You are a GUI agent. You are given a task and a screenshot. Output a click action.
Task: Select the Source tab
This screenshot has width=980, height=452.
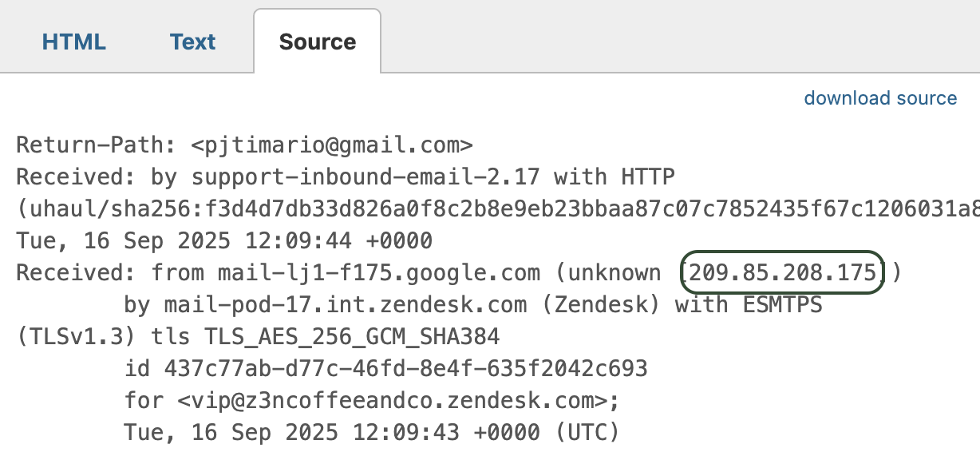pos(318,42)
